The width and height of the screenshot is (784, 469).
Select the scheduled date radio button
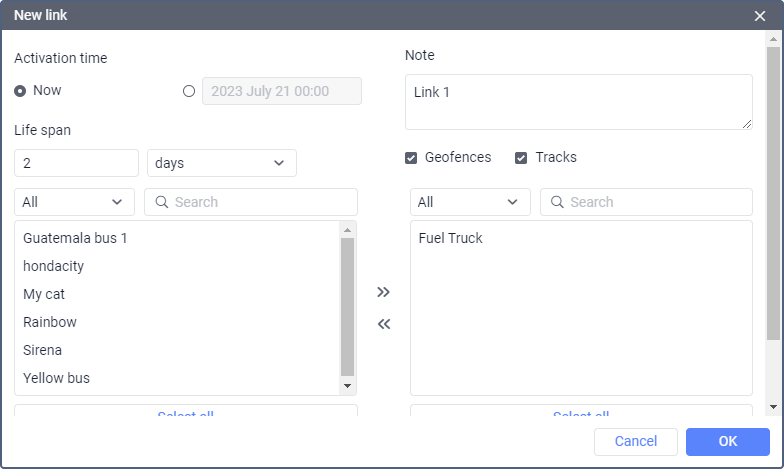[189, 91]
